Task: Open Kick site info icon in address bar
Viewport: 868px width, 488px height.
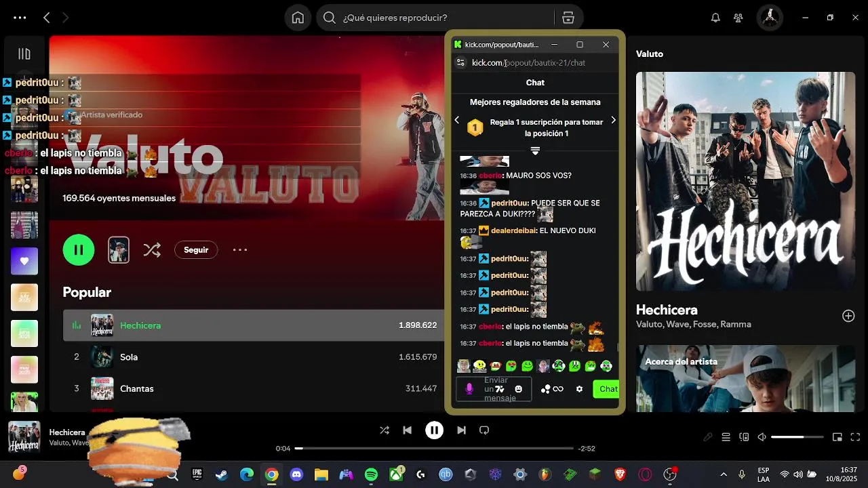Action: click(460, 63)
